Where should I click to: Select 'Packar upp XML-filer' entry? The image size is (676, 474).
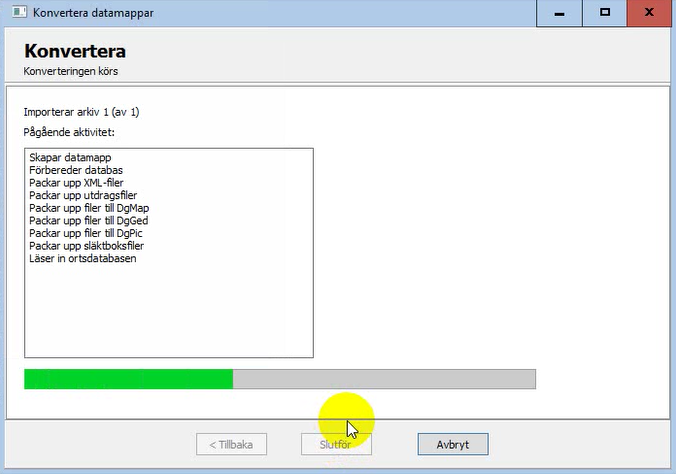[x=76, y=182]
